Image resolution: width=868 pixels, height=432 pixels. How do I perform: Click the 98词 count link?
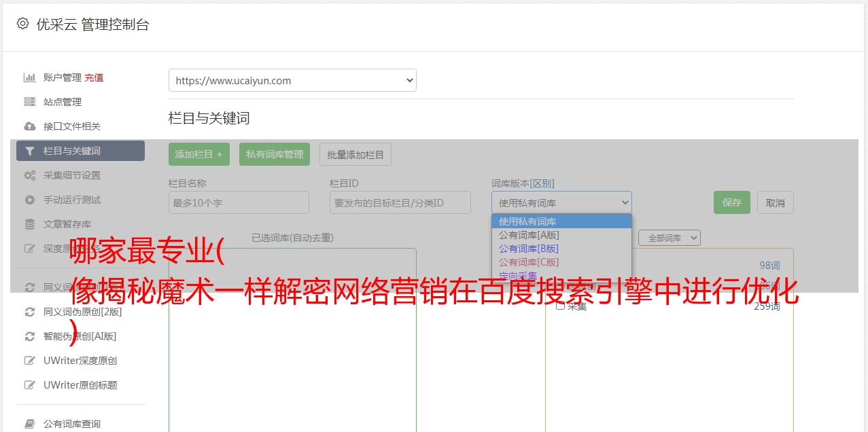(x=769, y=266)
